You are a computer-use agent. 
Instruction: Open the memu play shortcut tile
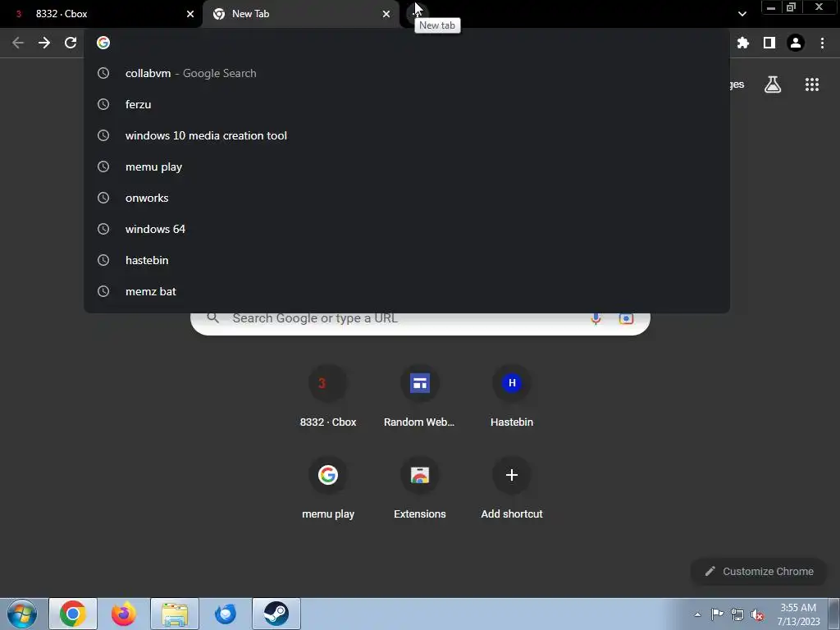pos(328,489)
